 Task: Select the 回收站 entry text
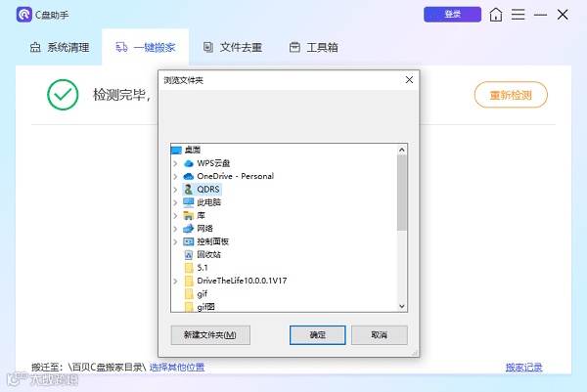tap(209, 255)
